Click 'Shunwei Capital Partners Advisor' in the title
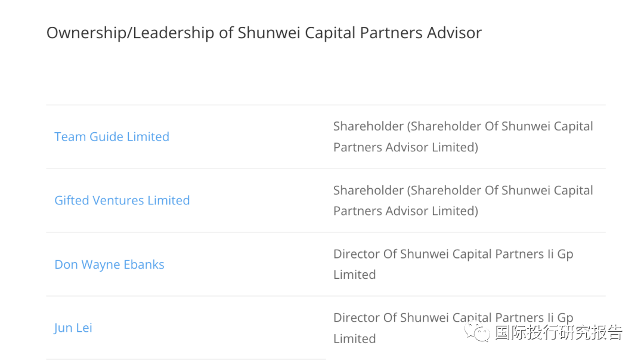Screen dimensions: 644x361 click(360, 33)
